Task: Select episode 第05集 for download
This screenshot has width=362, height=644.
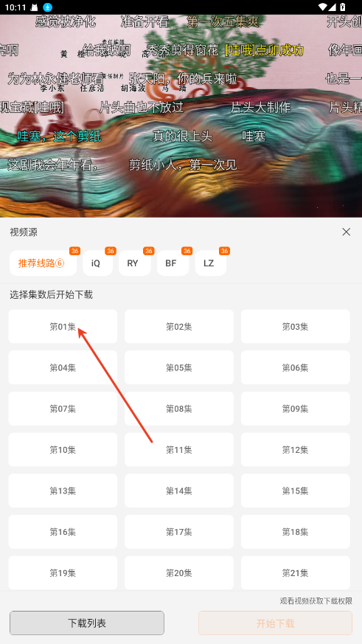Action: [179, 367]
